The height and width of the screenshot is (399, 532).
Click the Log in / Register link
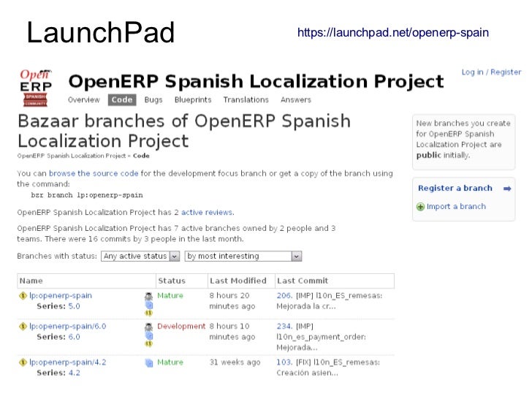491,72
